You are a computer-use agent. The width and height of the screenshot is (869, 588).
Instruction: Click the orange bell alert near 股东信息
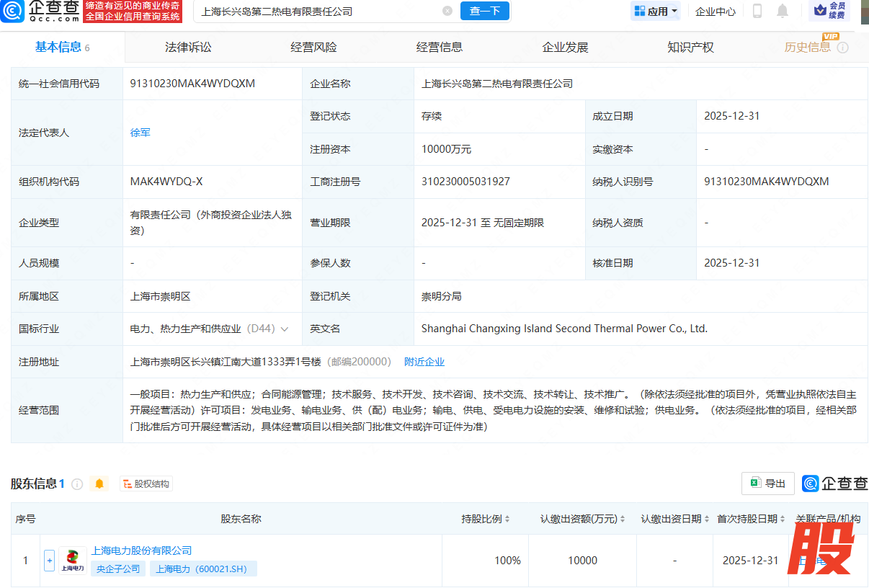[99, 484]
